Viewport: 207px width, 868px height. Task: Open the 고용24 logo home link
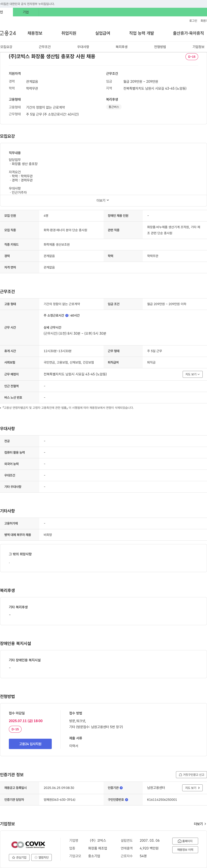[8, 33]
